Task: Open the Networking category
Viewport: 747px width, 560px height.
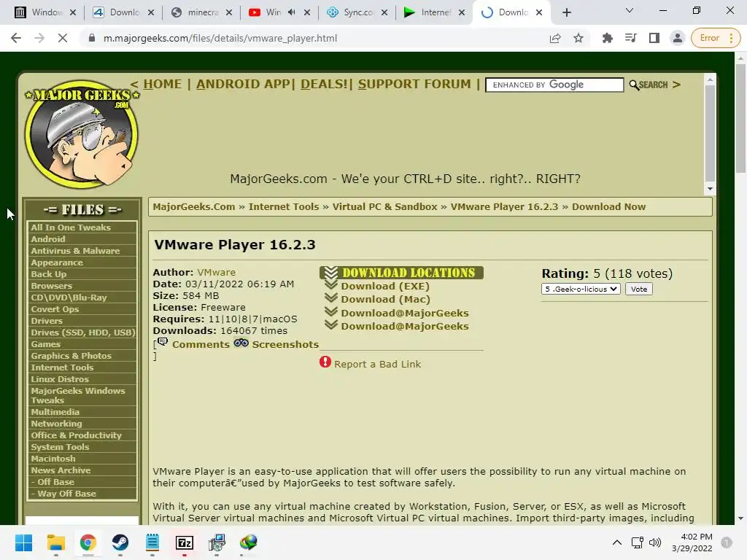Action: click(56, 424)
